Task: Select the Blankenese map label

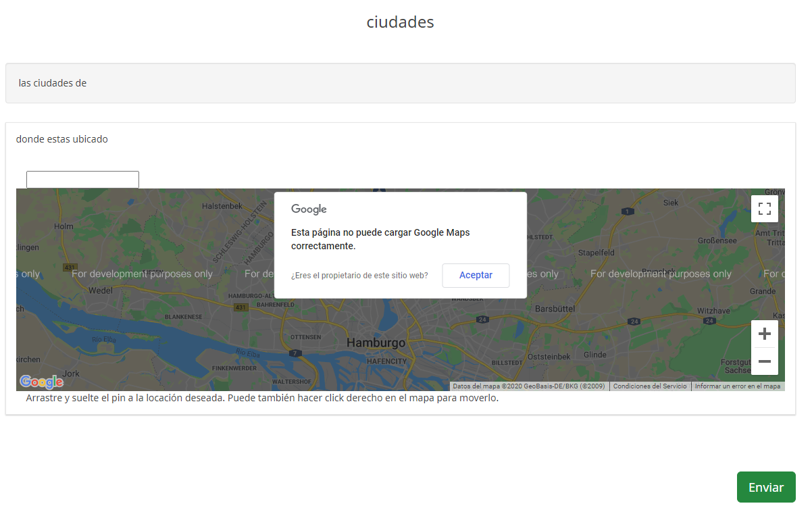Action: (183, 316)
